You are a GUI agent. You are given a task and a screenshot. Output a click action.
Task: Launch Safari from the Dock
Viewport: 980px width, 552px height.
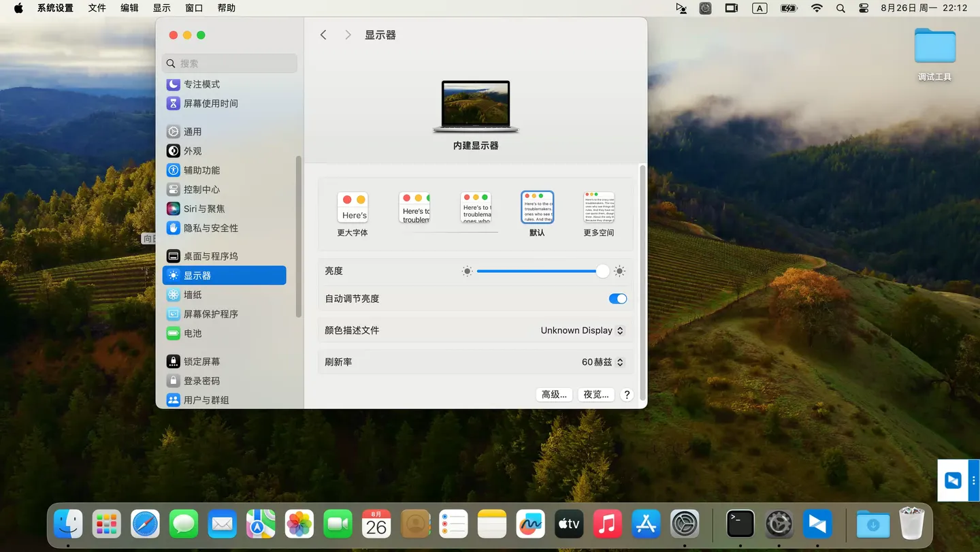[x=145, y=524]
